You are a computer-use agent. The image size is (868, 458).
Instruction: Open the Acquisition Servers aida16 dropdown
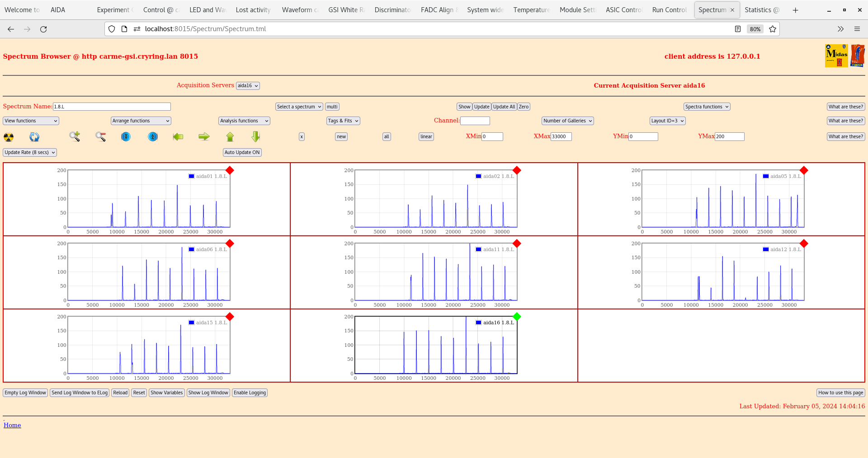248,86
